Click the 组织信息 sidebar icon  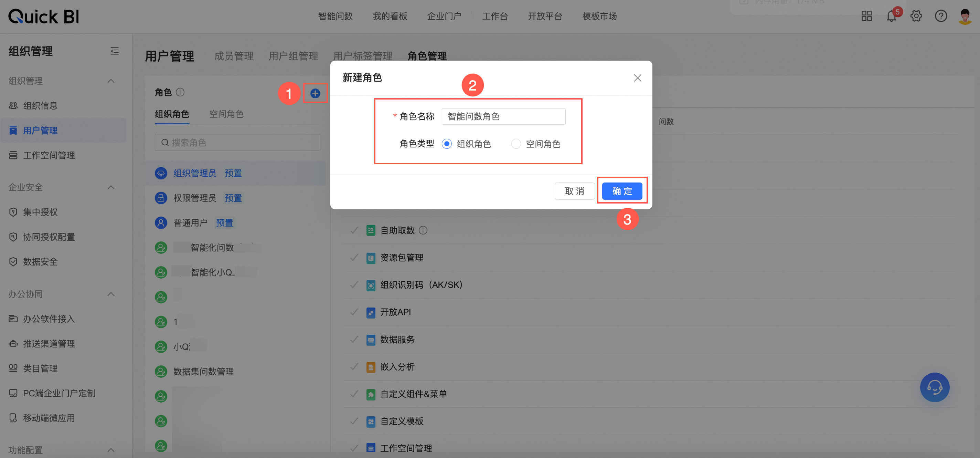coord(13,105)
